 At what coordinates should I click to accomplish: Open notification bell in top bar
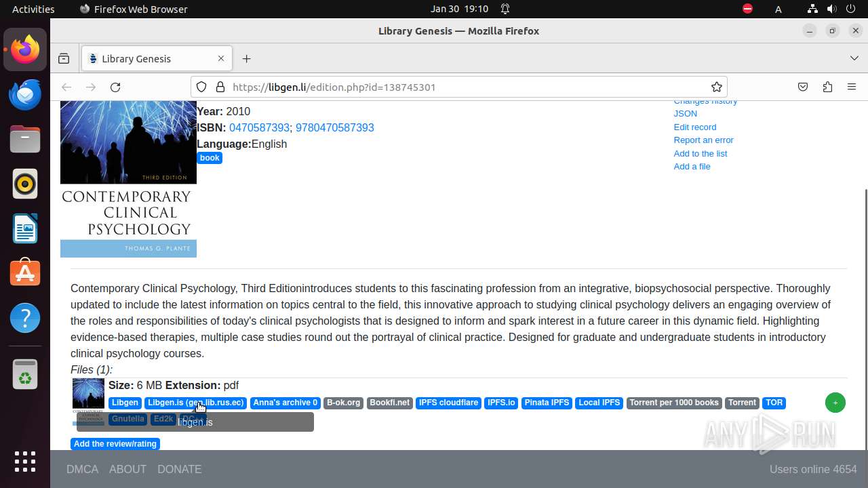tap(505, 9)
